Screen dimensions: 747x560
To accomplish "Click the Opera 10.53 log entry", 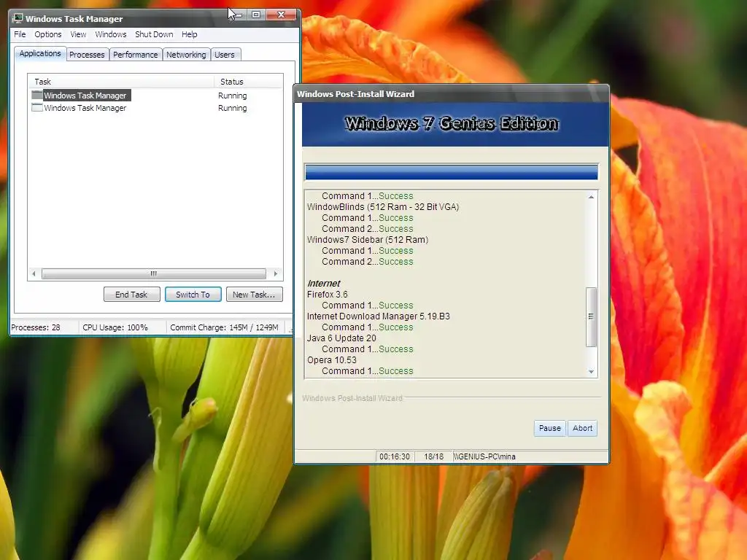I will pos(332,360).
